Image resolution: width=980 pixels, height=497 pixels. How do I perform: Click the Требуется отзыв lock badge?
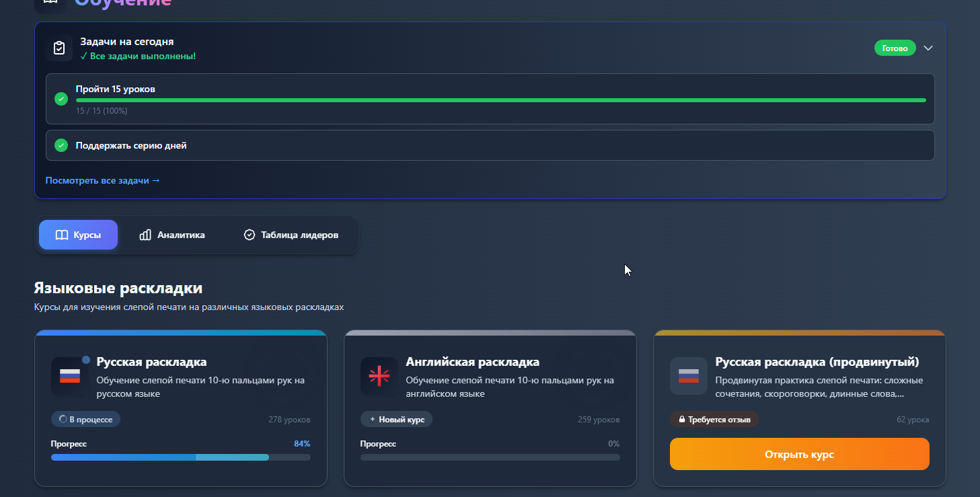click(x=714, y=420)
